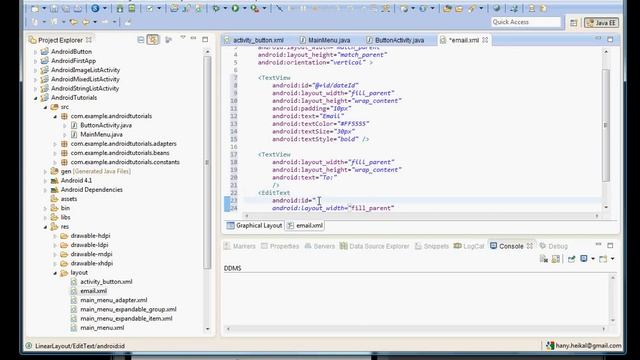Select main_menu_adapter.xml in the tree
Viewport: 640px width, 360px height.
coord(113,300)
